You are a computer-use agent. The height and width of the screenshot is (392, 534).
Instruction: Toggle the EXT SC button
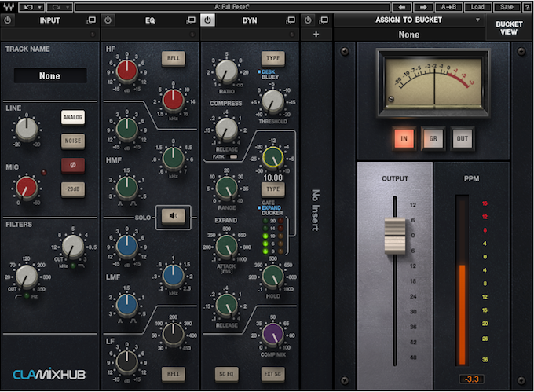[273, 374]
